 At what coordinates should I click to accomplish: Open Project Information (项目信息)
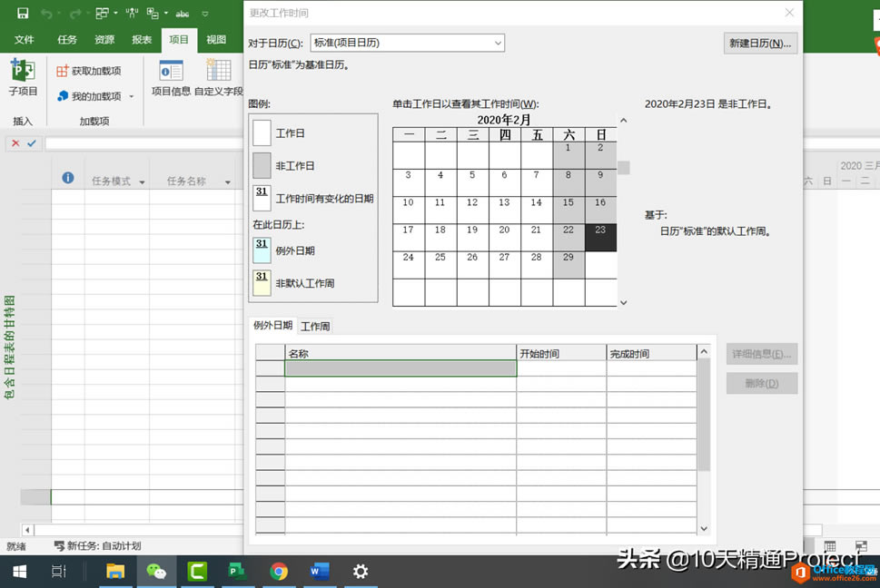pyautogui.click(x=171, y=76)
